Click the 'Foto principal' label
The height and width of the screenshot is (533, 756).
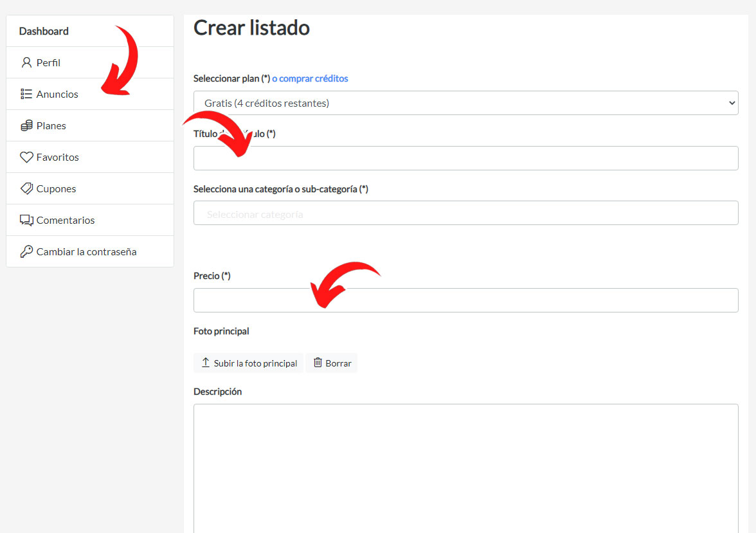coord(221,331)
